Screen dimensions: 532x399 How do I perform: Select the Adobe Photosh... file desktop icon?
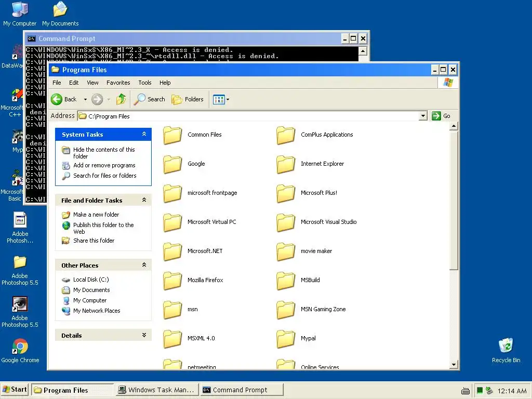pyautogui.click(x=20, y=228)
